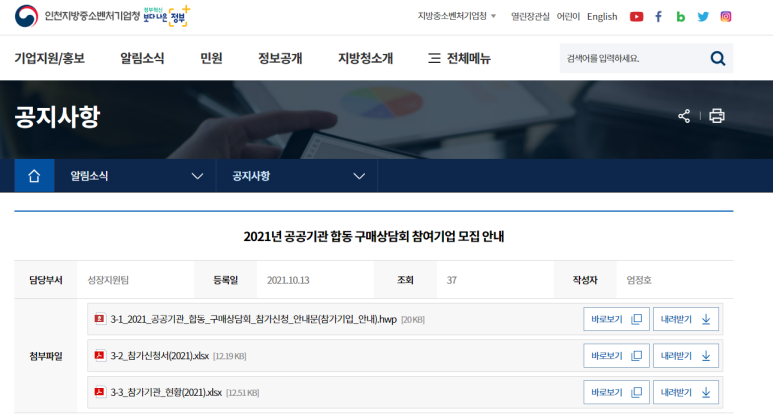Click the 2021.10.13 registration date
Screen dimensions: 773x418
coord(288,280)
